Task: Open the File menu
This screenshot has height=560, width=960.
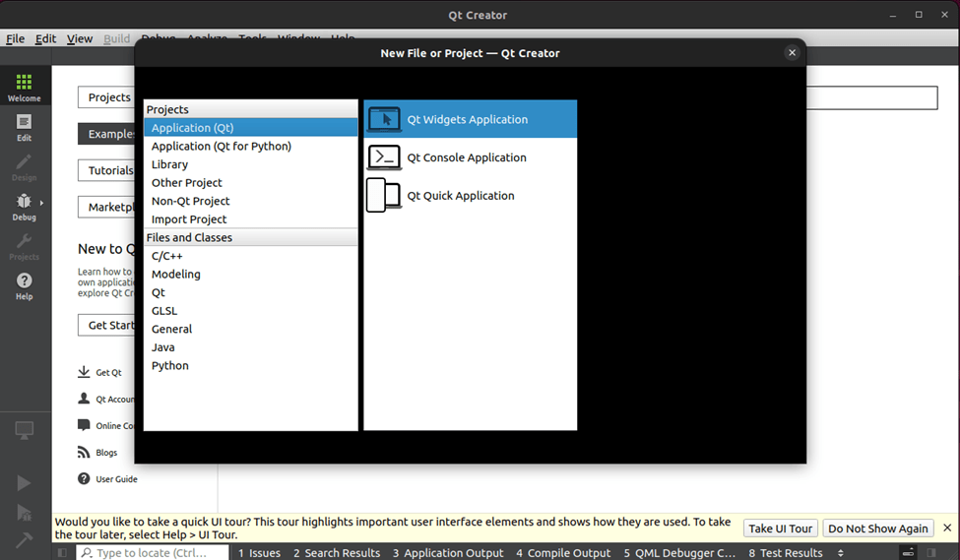Action: [16, 38]
